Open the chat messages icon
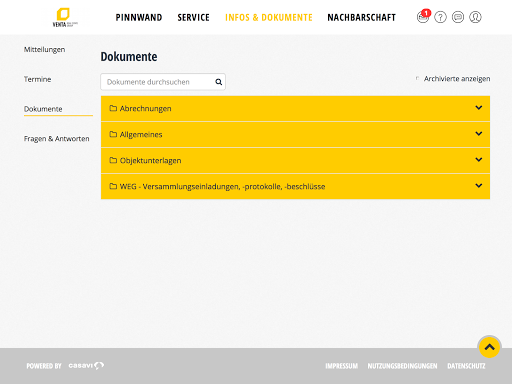Image resolution: width=512 pixels, height=384 pixels. pos(458,17)
